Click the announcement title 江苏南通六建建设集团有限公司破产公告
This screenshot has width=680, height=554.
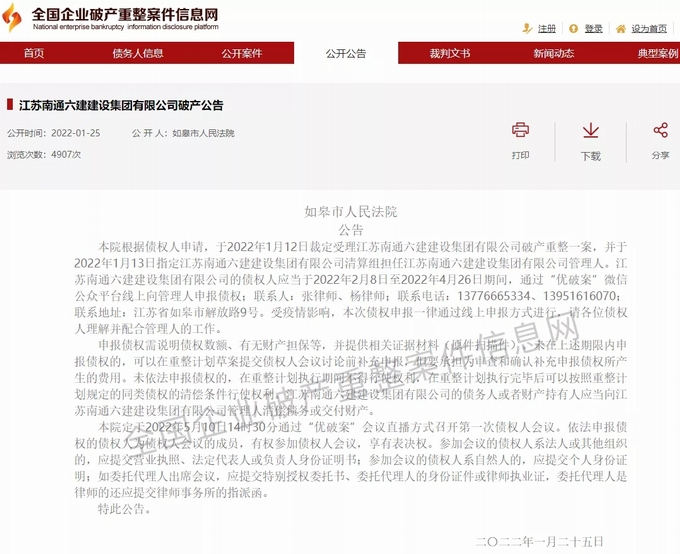[x=121, y=105]
